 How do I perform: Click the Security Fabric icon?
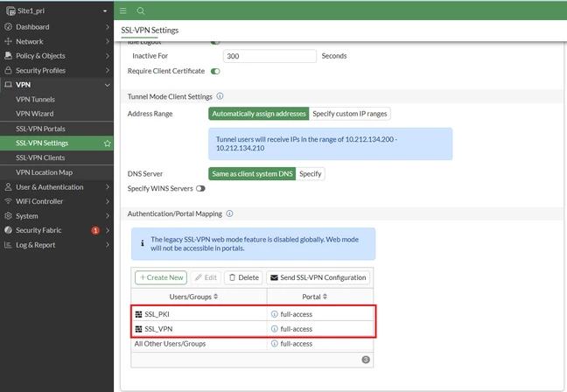pos(8,230)
